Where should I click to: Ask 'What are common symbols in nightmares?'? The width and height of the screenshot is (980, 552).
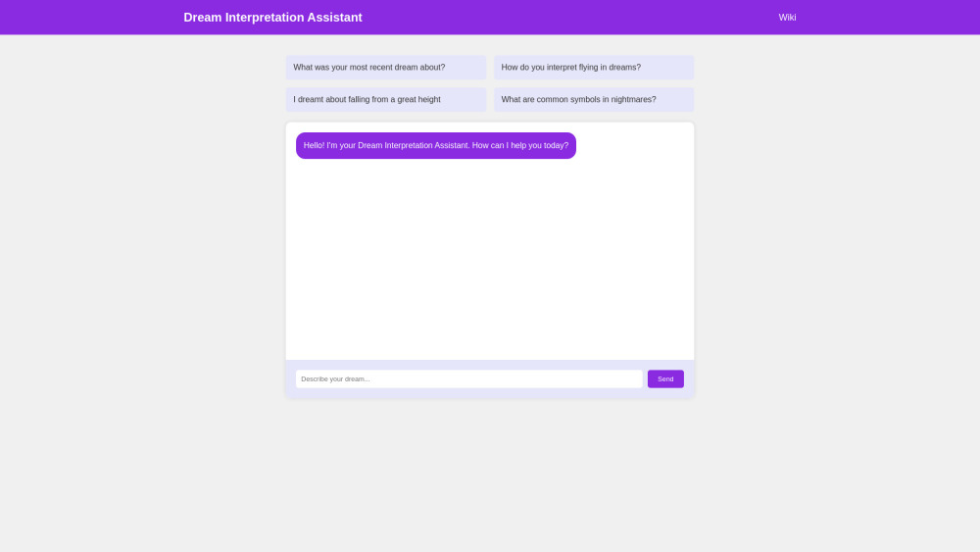coord(593,99)
